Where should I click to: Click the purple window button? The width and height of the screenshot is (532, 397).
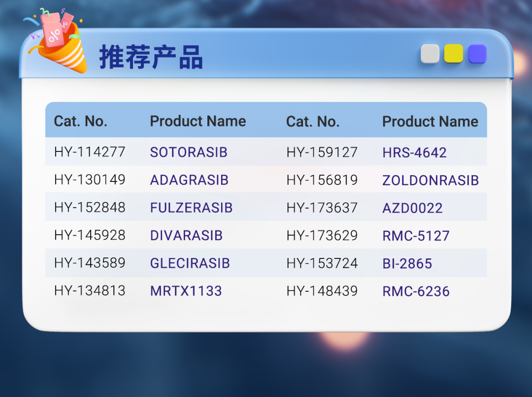[477, 54]
